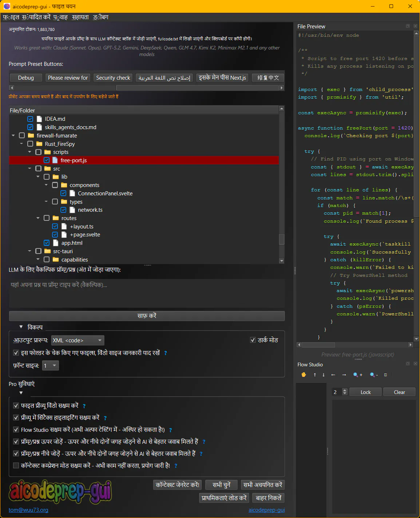420x518 pixels.
Task: Collapse the विकल्प options section
Action: pos(21,327)
